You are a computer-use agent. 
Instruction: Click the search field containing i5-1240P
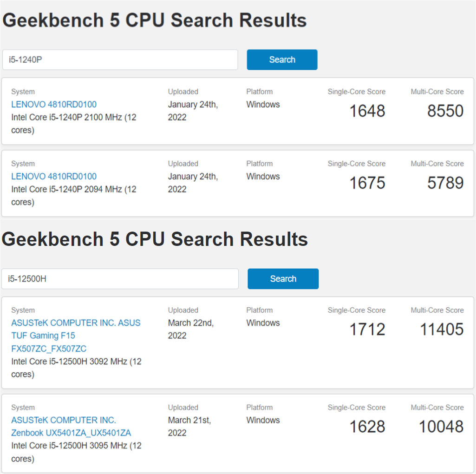tap(120, 59)
